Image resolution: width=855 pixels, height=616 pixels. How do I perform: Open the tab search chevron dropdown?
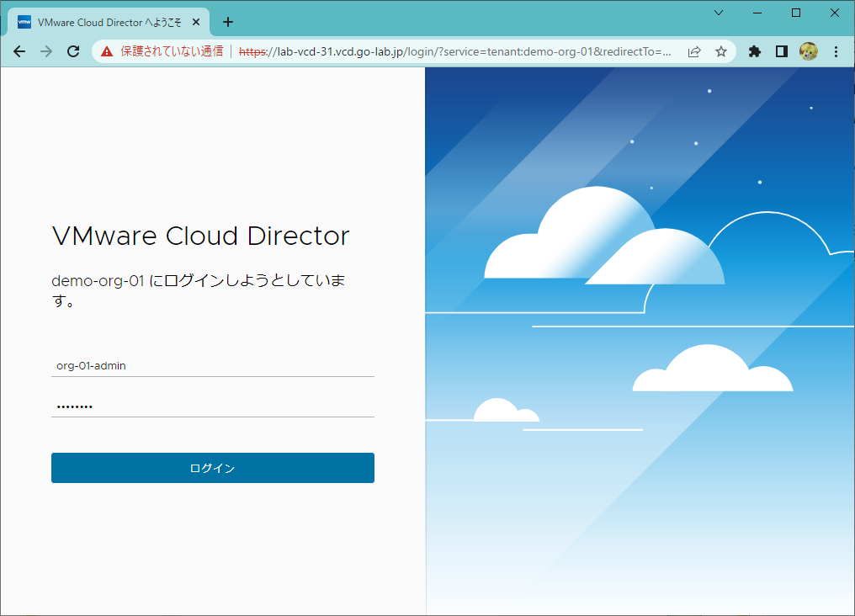click(719, 13)
